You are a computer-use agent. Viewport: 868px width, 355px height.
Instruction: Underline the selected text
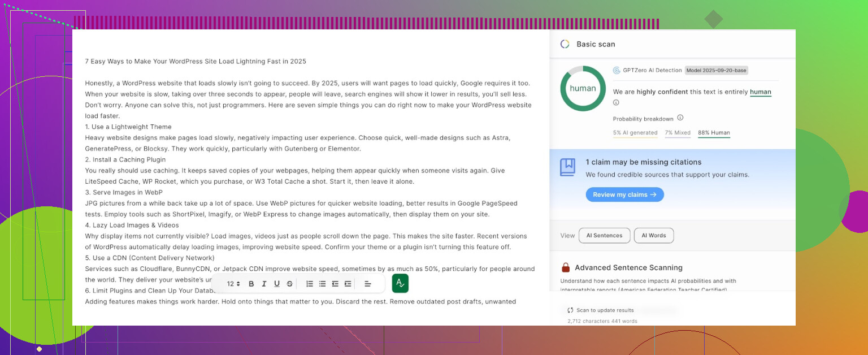click(277, 284)
